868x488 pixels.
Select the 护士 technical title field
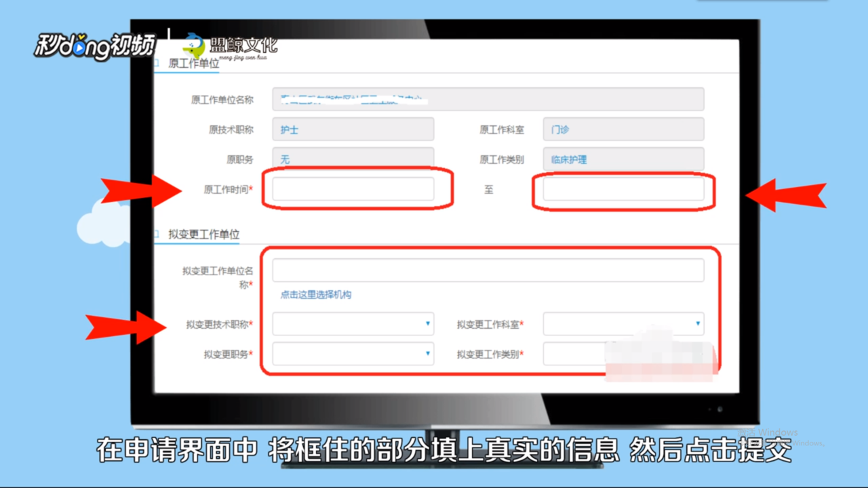click(353, 129)
